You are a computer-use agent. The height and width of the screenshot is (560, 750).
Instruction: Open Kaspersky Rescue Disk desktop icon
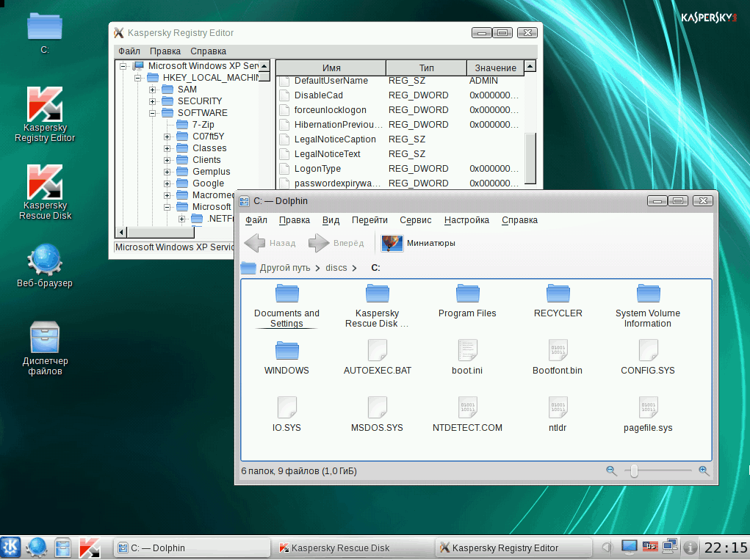(x=45, y=183)
